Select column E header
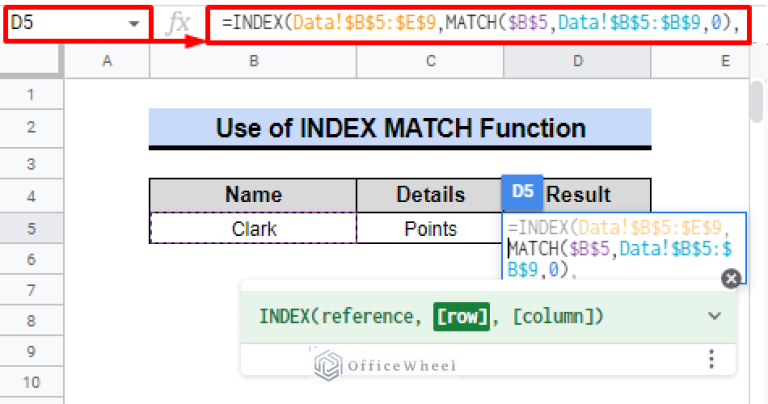Image resolution: width=768 pixels, height=404 pixels. pyautogui.click(x=700, y=61)
